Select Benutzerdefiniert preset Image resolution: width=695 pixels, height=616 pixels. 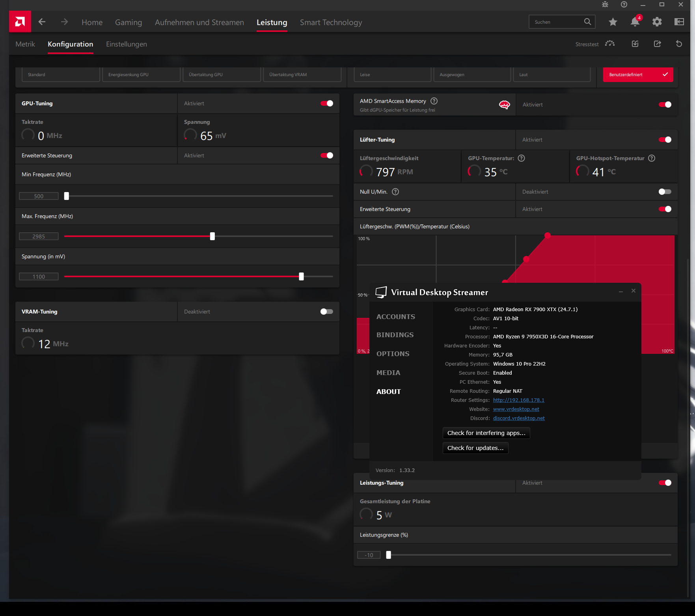[638, 75]
